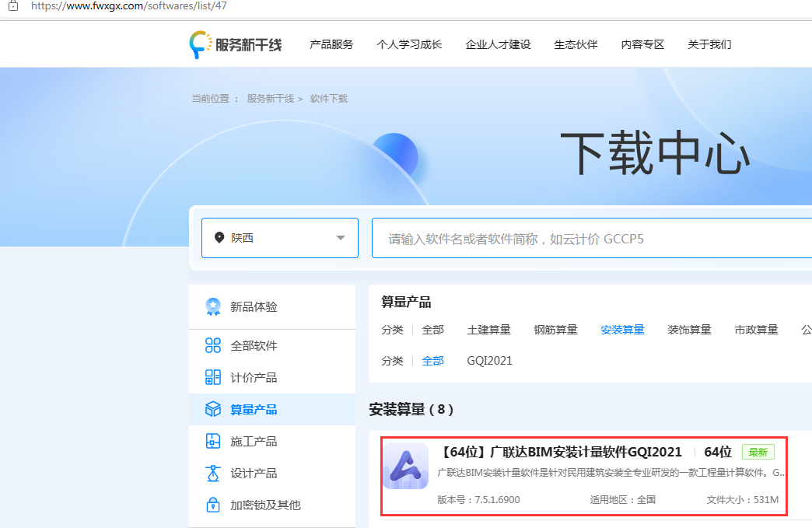Click the 计价产品 calculator icon
The height and width of the screenshot is (528, 812).
213,377
